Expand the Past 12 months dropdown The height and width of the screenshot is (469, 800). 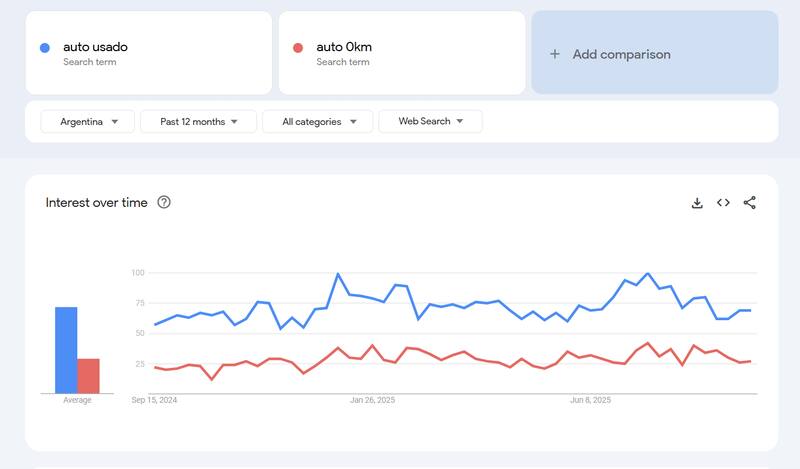click(199, 122)
